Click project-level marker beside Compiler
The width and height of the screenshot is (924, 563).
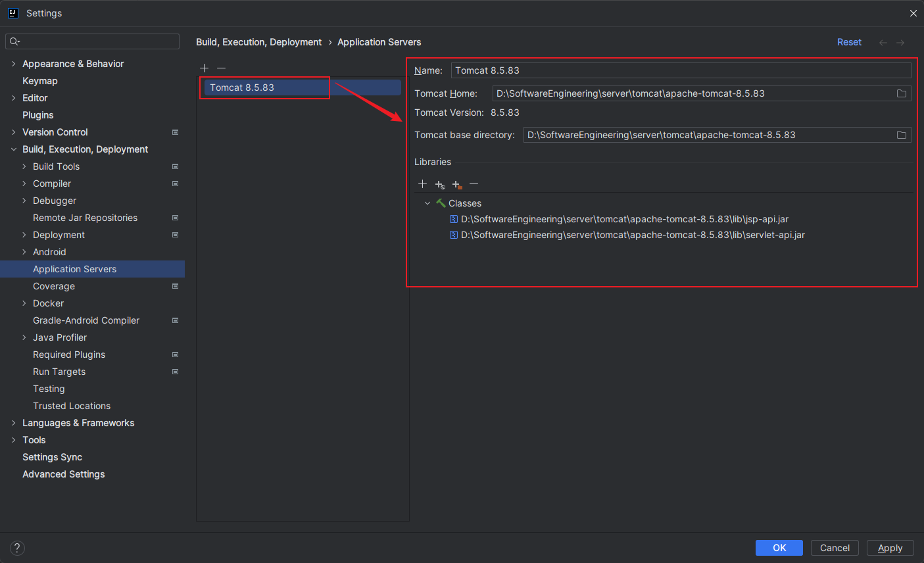coord(176,184)
